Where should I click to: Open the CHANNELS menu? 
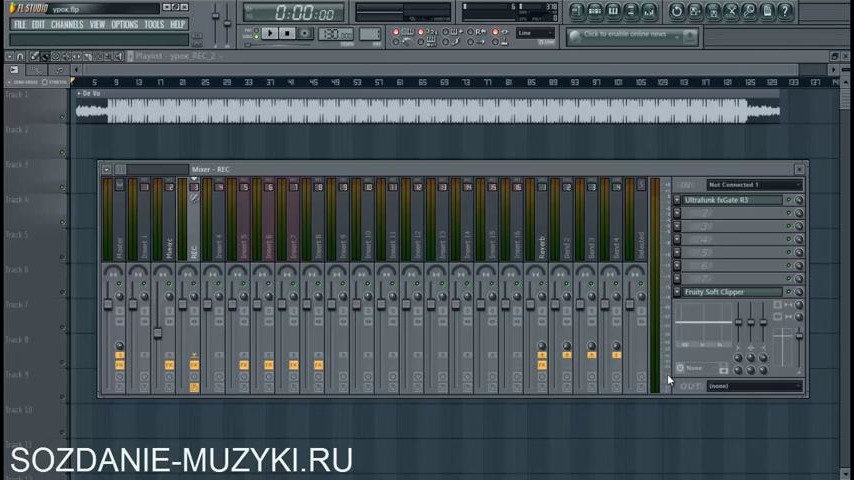click(67, 24)
